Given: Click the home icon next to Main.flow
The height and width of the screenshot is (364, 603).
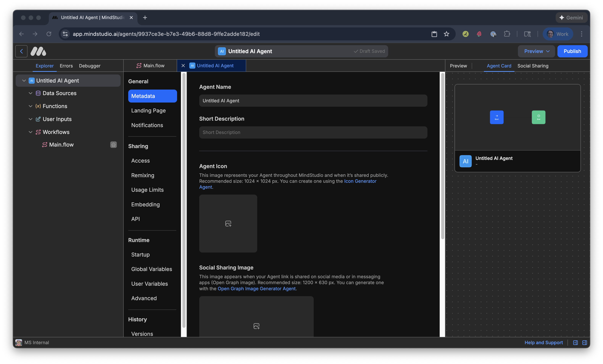Looking at the screenshot, I should click(x=113, y=144).
